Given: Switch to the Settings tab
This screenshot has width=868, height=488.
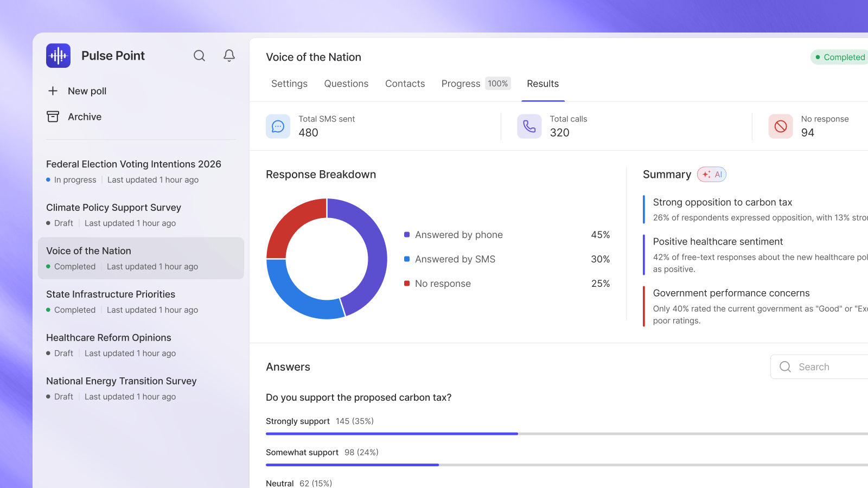Looking at the screenshot, I should (289, 84).
